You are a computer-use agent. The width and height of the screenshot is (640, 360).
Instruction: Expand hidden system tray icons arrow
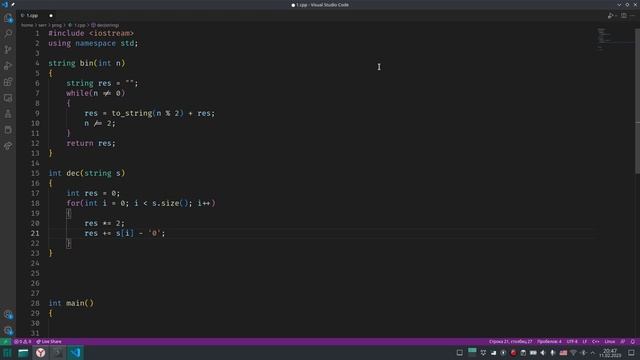coord(593,353)
